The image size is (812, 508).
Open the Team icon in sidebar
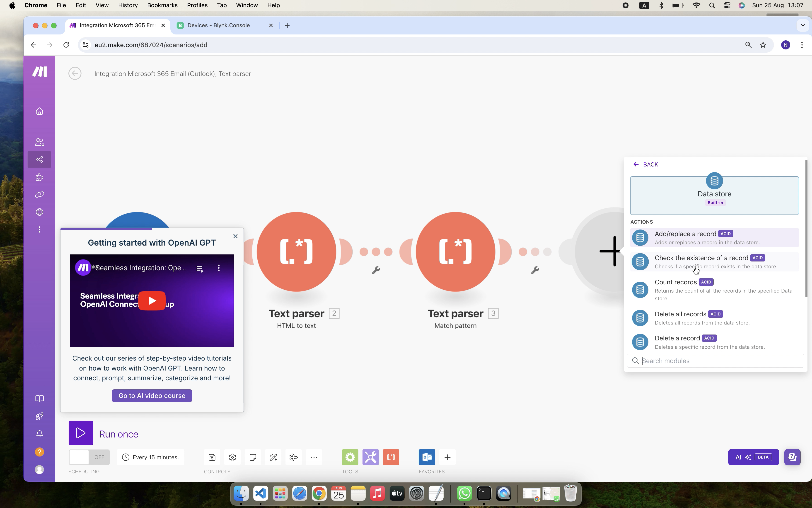click(40, 142)
